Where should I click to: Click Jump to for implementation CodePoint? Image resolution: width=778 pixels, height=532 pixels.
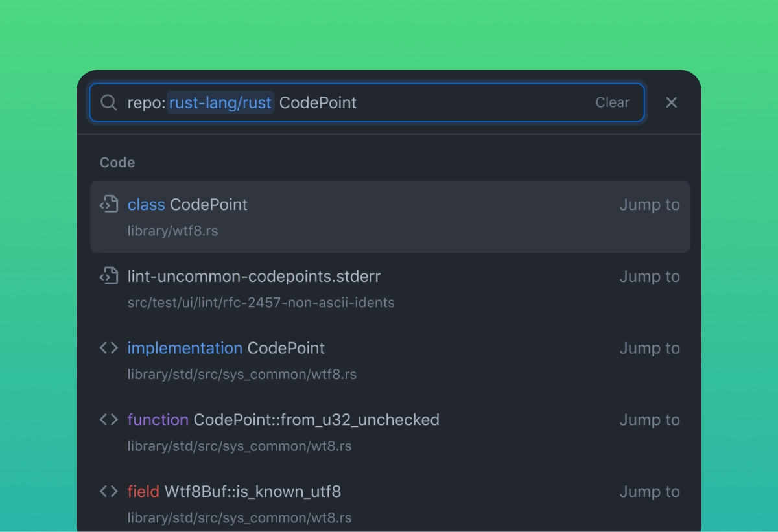(650, 349)
